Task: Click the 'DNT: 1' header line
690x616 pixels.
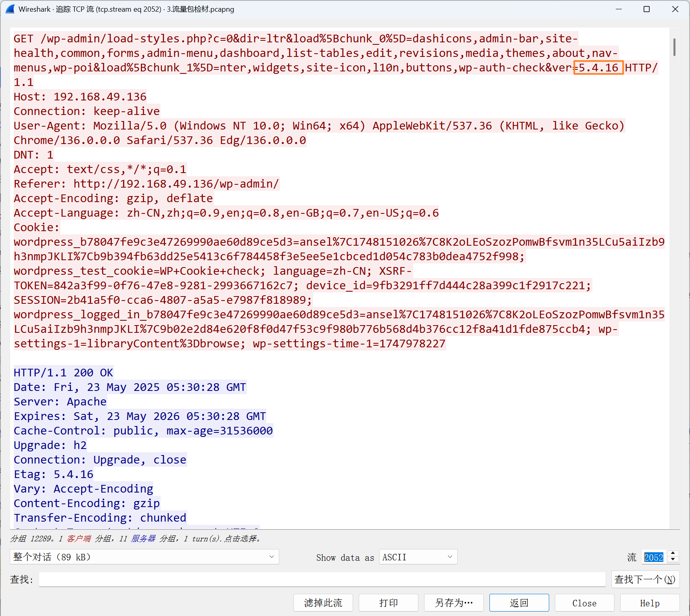Action: coord(33,155)
